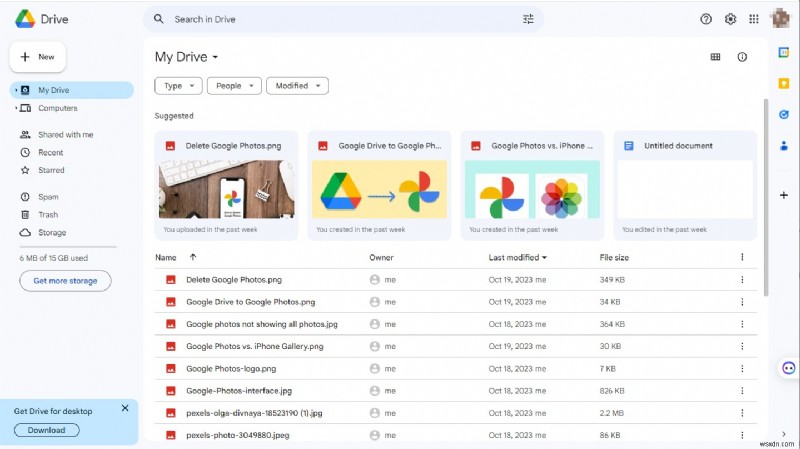
Task: Expand the My Drive tree arrow in sidebar
Action: coord(16,90)
